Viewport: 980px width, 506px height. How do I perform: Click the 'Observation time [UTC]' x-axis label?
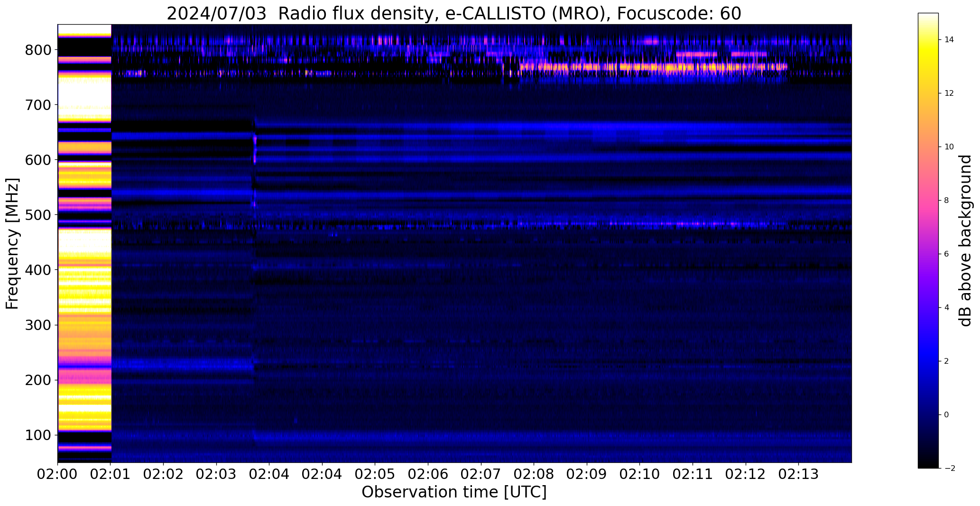[454, 492]
